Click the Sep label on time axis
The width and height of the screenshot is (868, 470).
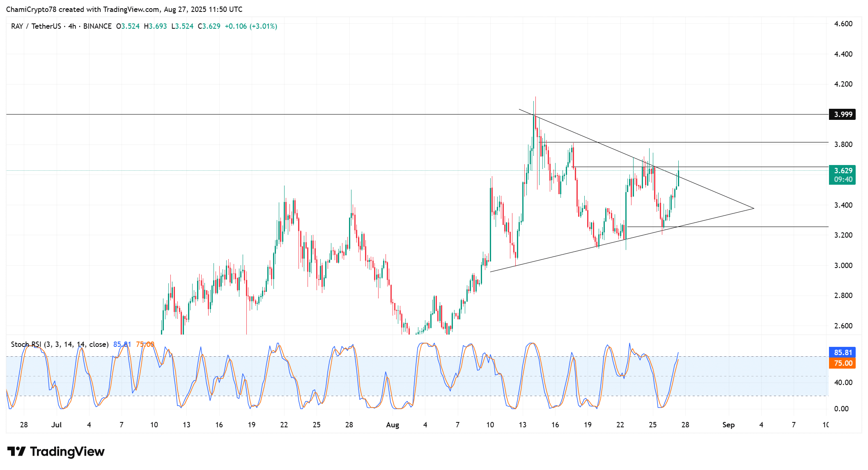coord(728,425)
